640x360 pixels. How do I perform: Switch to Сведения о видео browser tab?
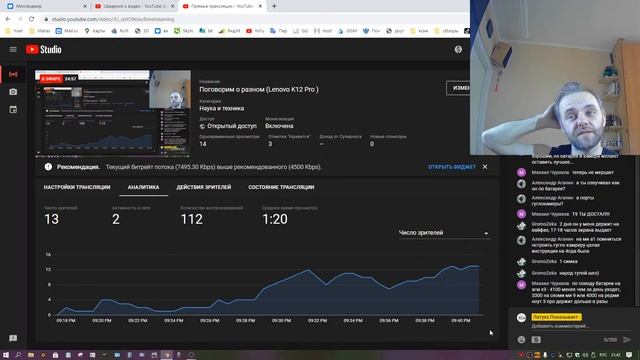pos(134,6)
